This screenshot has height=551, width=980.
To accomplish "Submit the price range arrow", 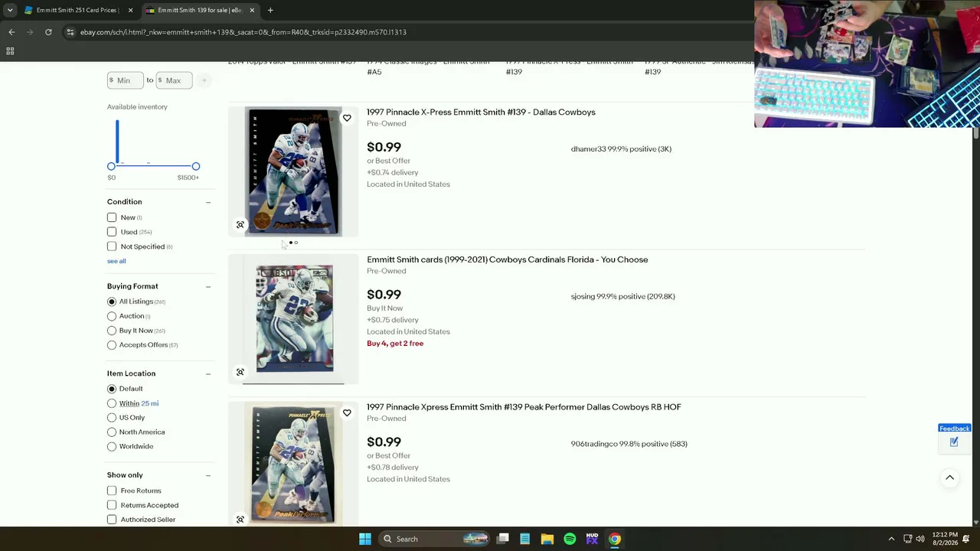I will pos(204,80).
